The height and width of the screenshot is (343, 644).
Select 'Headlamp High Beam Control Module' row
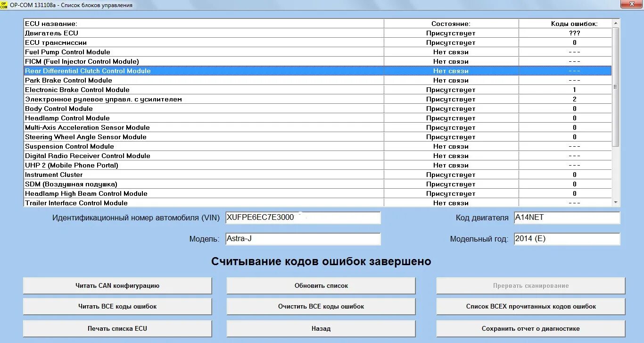pos(318,193)
